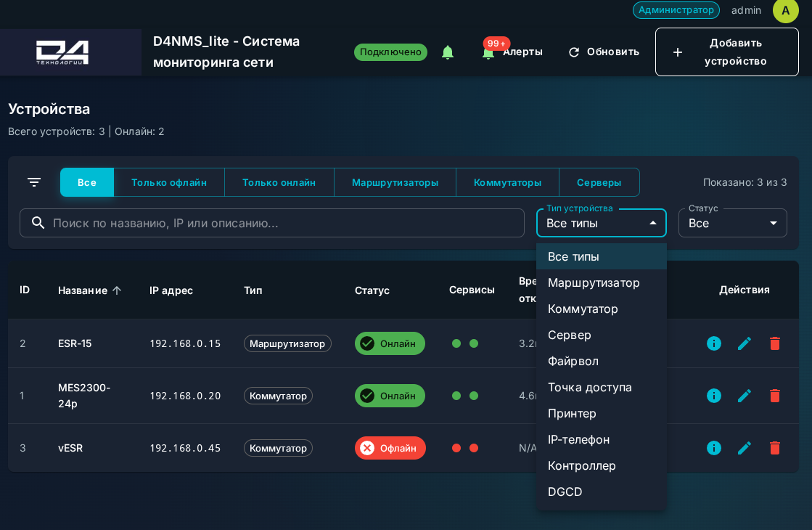Click the IP адрес column header
The width and height of the screenshot is (812, 530).
[x=171, y=290]
